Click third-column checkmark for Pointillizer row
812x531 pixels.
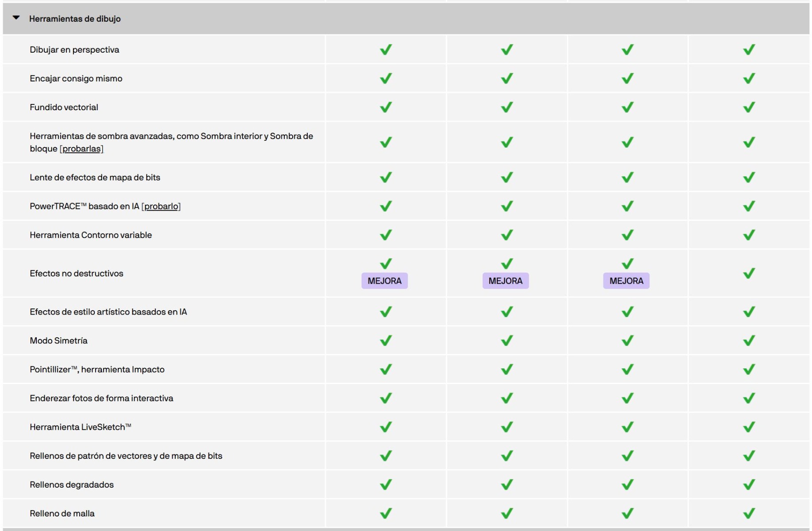(x=627, y=369)
